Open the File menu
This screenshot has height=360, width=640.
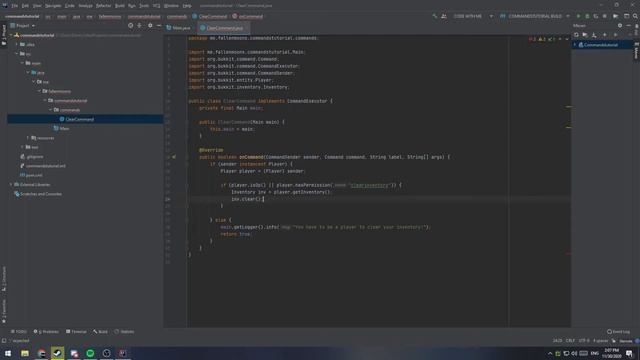coord(14,6)
